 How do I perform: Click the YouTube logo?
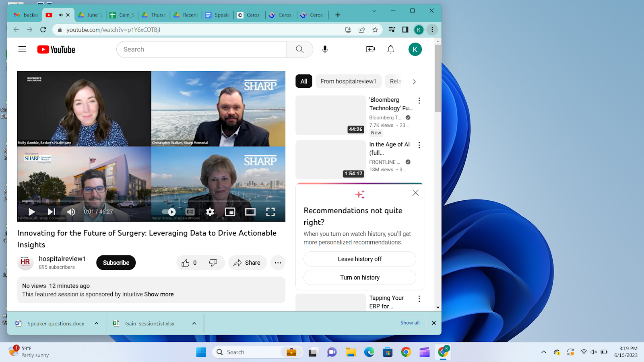(56, 49)
